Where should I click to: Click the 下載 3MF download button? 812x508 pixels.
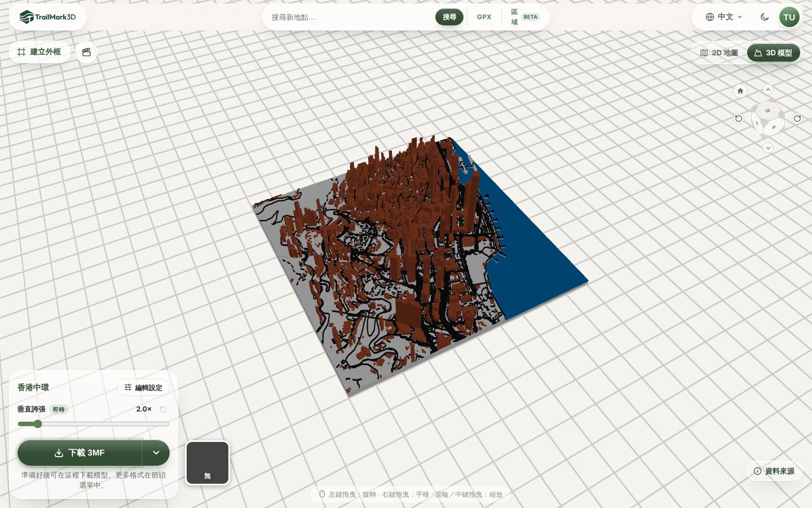coord(80,453)
